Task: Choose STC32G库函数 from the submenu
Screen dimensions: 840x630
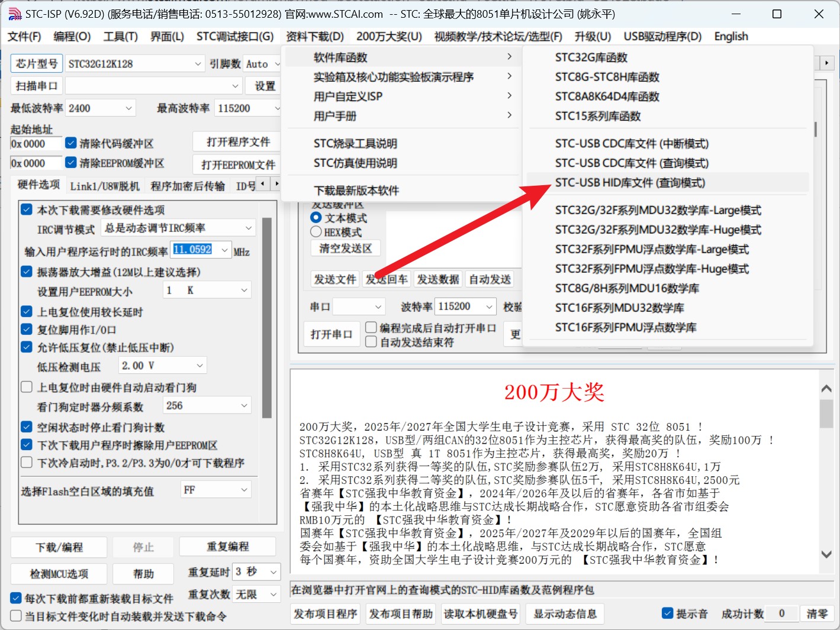Action: 668,57
